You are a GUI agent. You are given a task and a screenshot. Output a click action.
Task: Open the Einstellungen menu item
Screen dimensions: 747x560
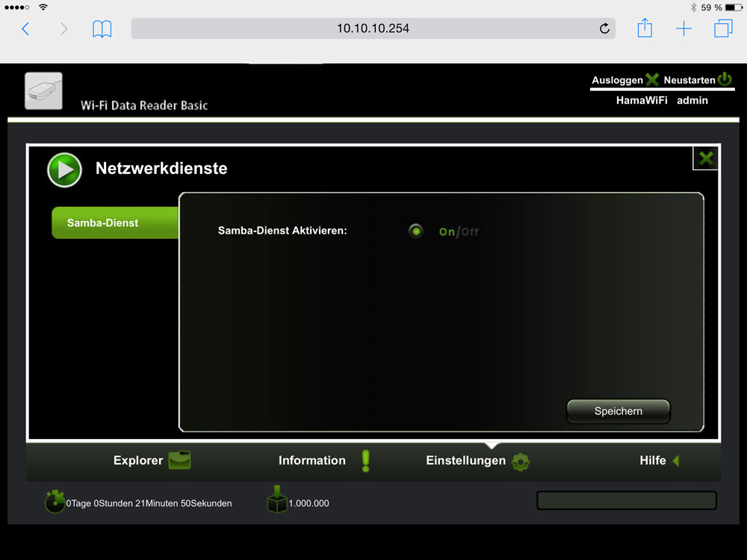465,461
